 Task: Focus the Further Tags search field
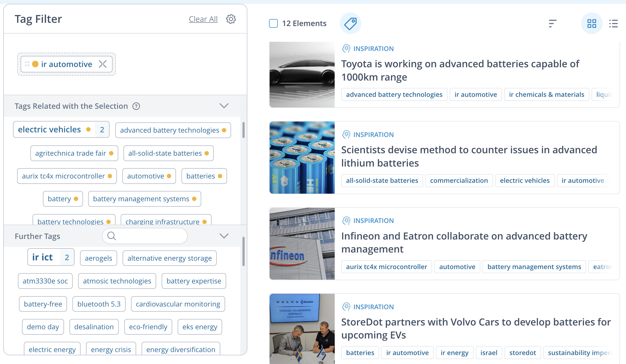[x=145, y=236]
